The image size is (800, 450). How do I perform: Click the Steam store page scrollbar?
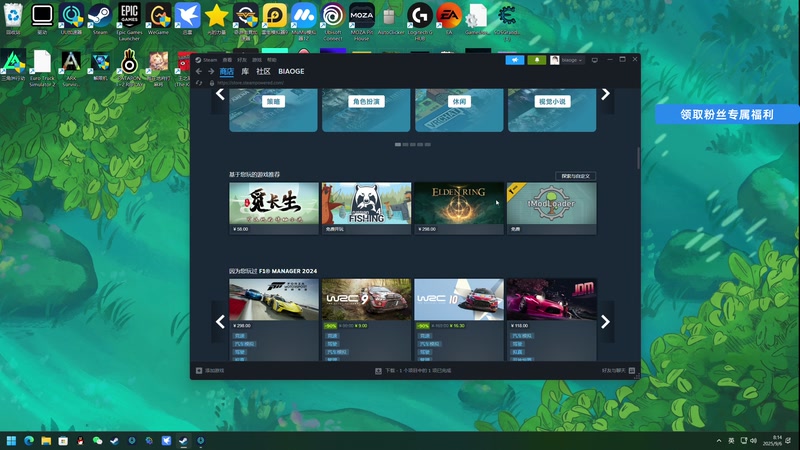(x=638, y=159)
